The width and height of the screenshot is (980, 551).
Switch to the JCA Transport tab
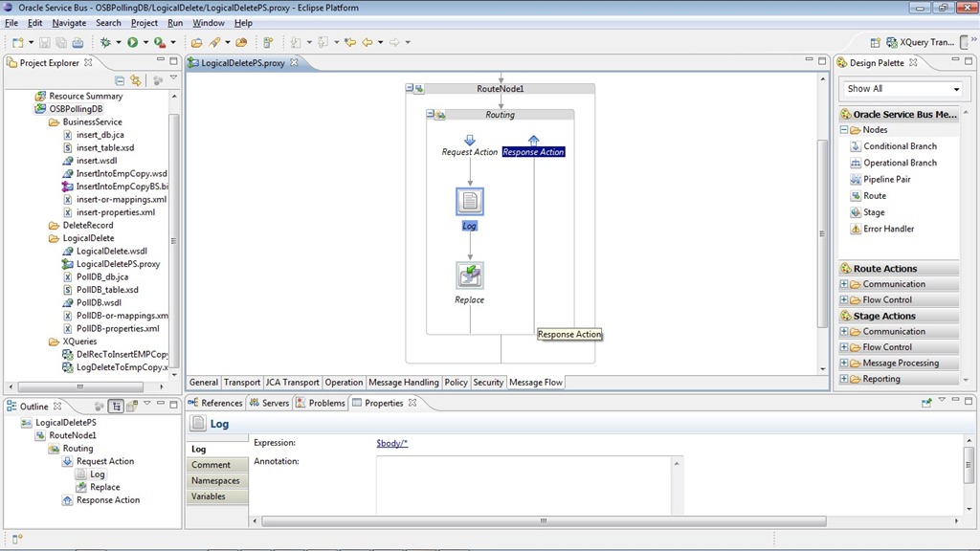292,383
